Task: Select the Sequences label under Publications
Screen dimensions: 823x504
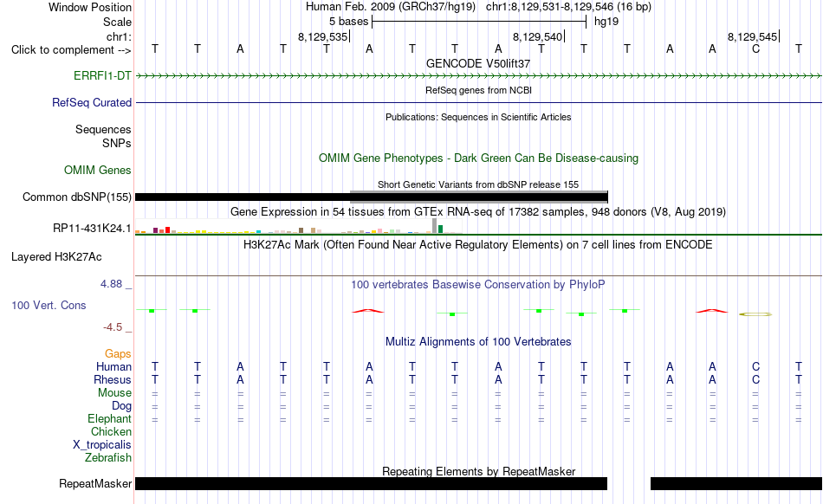Action: point(103,129)
